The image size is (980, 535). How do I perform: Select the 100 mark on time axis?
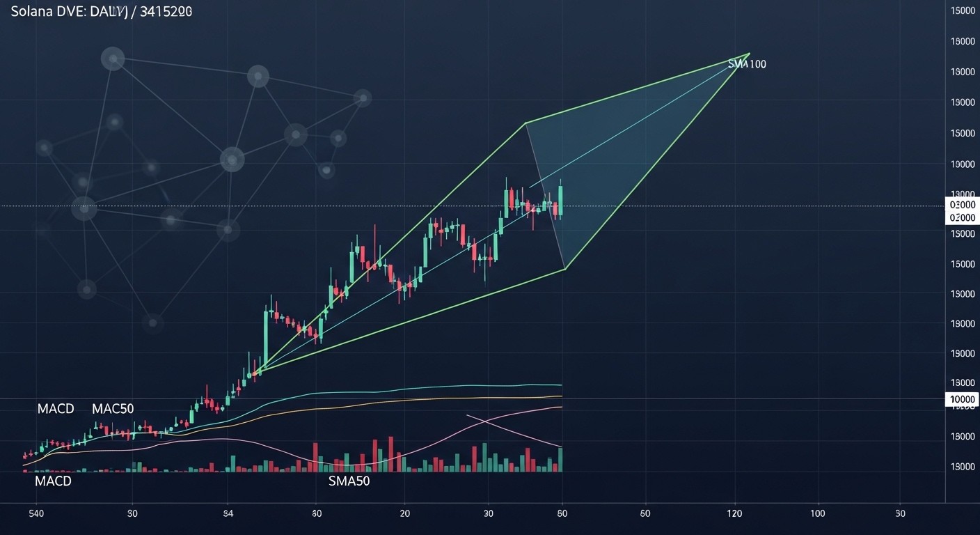tap(818, 513)
